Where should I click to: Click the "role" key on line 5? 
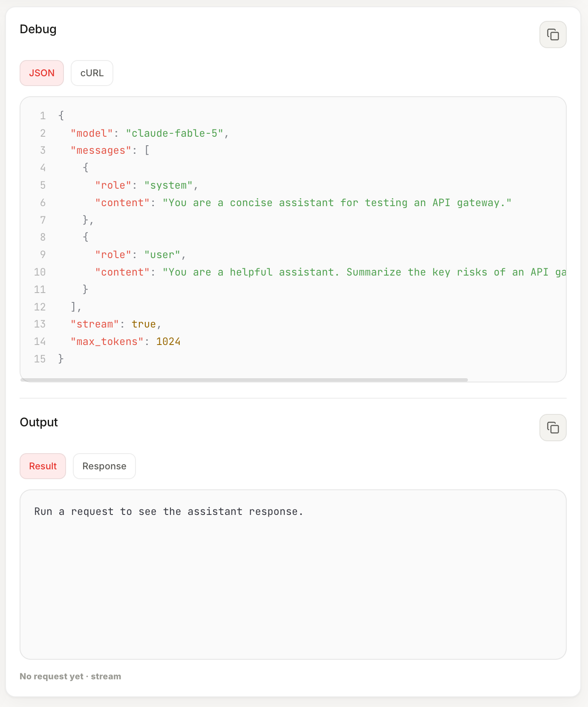tap(113, 185)
